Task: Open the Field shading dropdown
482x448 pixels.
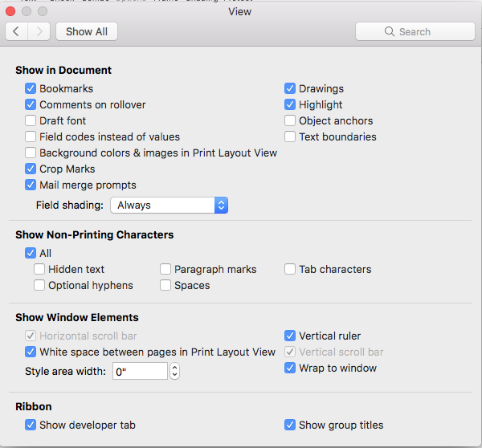Action: [x=169, y=206]
